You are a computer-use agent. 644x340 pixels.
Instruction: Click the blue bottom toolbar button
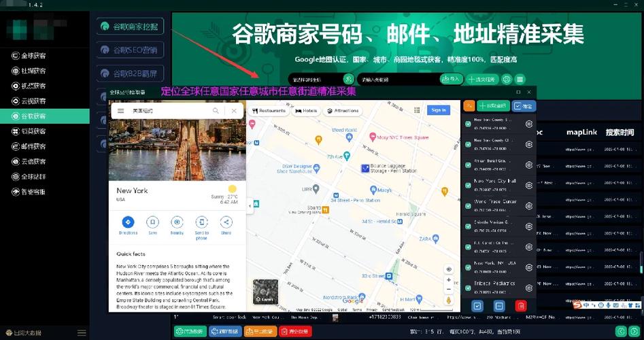point(225,331)
